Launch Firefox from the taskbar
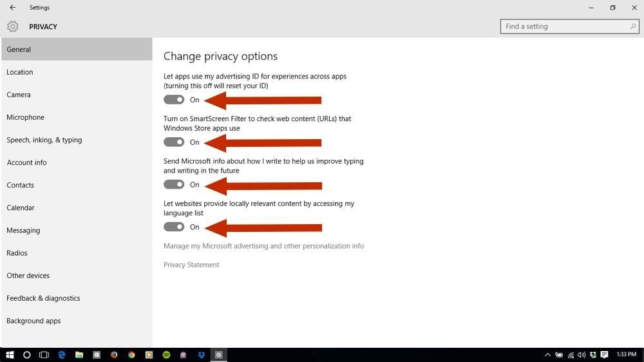 point(114,355)
